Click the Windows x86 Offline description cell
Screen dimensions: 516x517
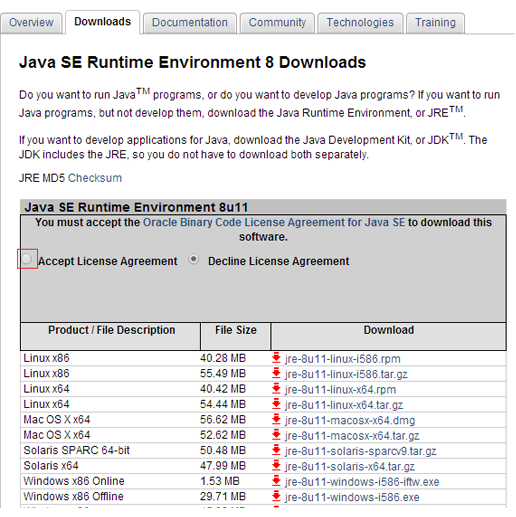(73, 496)
